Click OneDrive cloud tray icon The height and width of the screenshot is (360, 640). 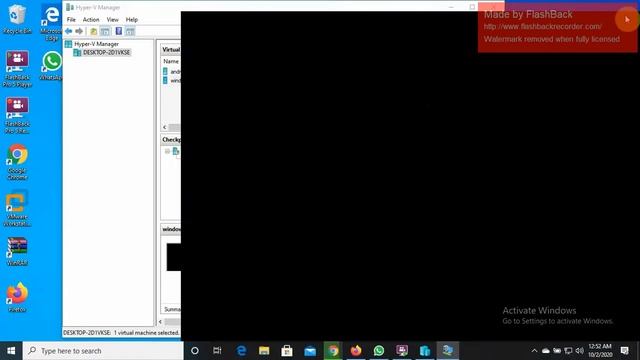546,351
